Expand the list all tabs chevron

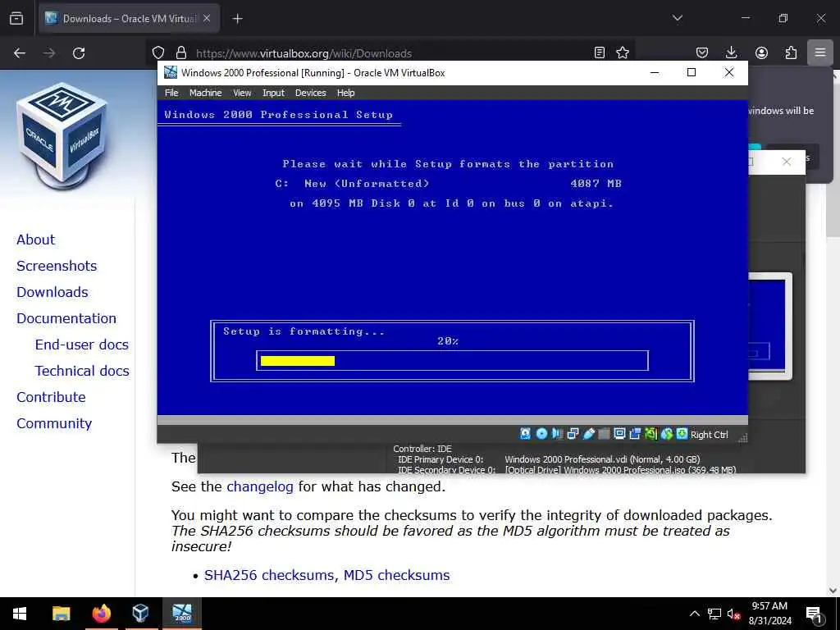[x=677, y=18]
